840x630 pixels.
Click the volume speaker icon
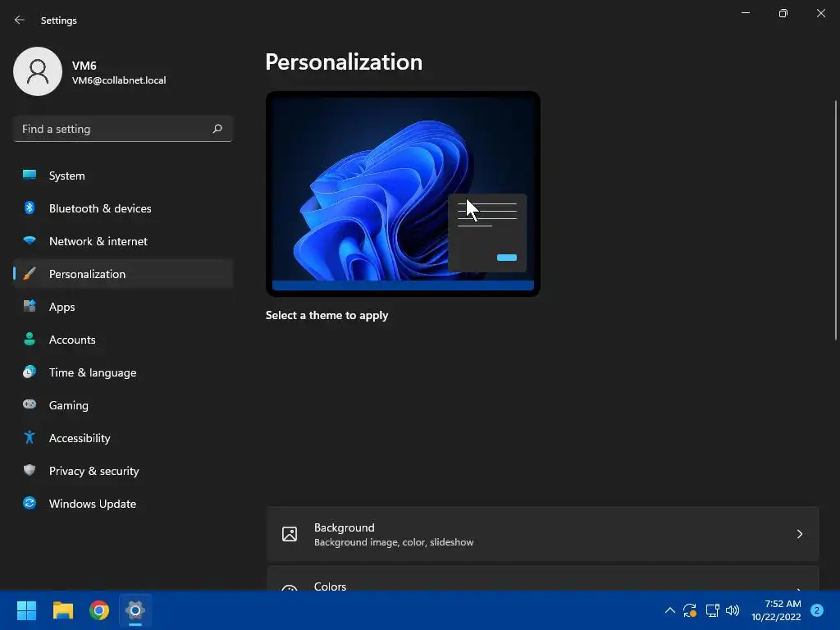pos(733,610)
